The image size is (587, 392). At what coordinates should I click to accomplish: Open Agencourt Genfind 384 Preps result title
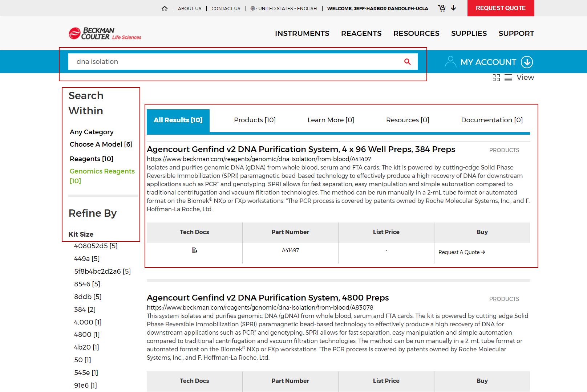click(x=301, y=150)
